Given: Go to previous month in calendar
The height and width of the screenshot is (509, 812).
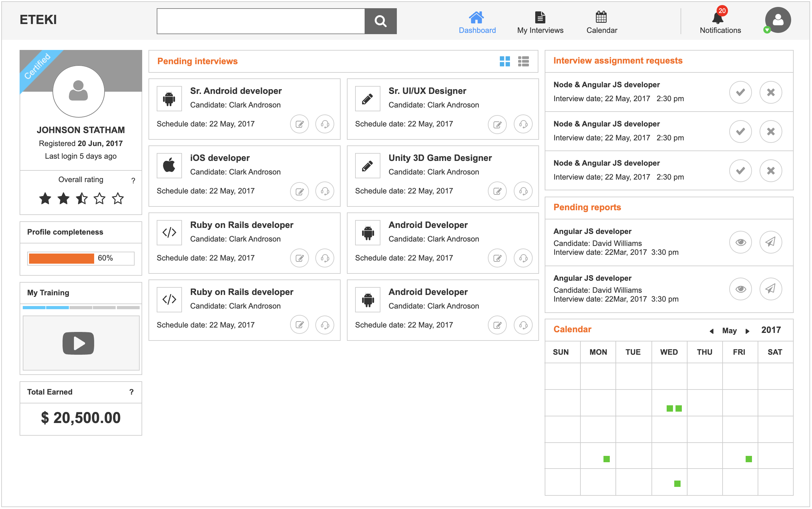Looking at the screenshot, I should [712, 331].
